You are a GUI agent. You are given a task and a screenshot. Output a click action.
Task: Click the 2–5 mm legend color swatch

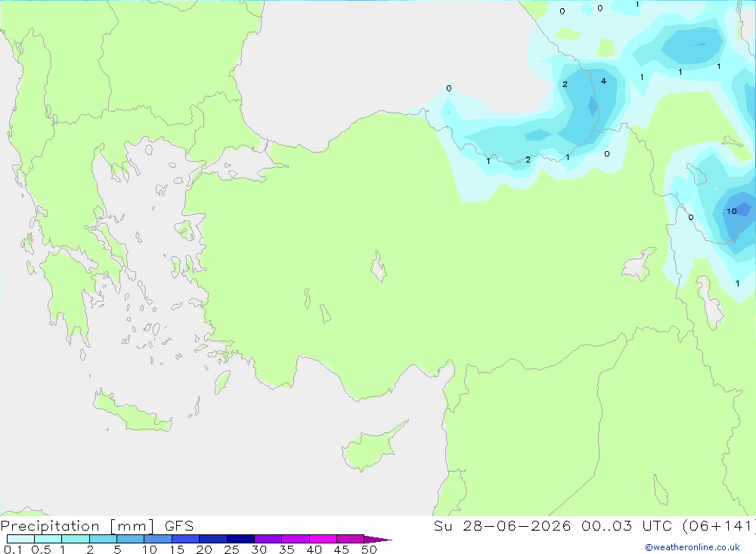103,539
